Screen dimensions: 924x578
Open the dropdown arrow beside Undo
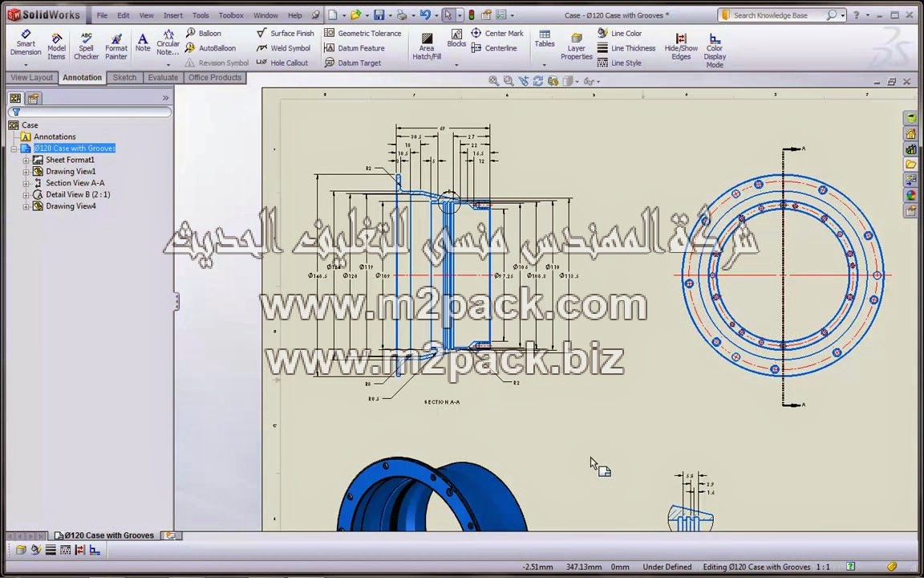pos(436,16)
